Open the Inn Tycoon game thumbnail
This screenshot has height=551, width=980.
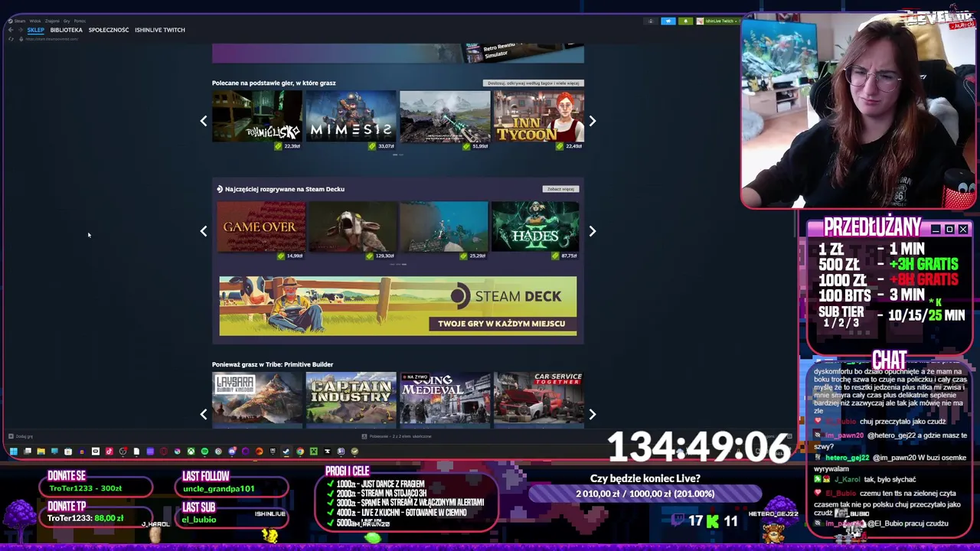[538, 116]
